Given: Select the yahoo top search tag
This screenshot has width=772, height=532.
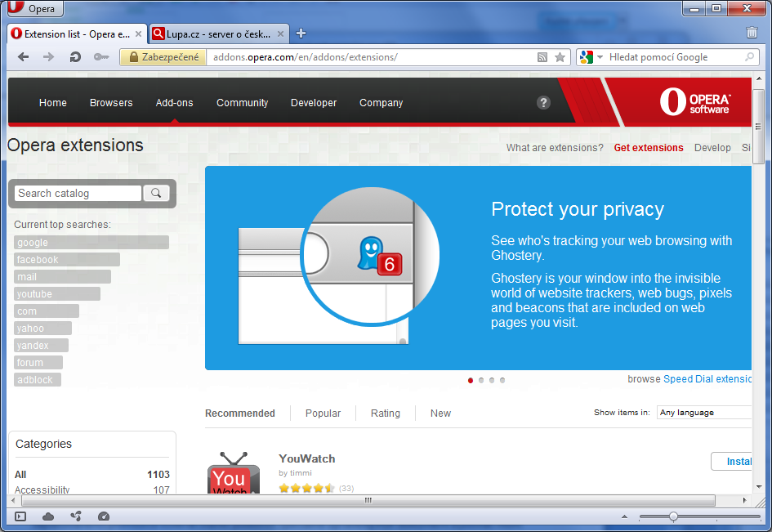Looking at the screenshot, I should coord(42,328).
